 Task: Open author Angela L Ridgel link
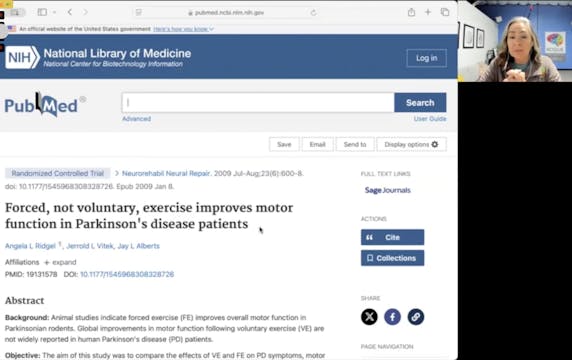pyautogui.click(x=30, y=246)
